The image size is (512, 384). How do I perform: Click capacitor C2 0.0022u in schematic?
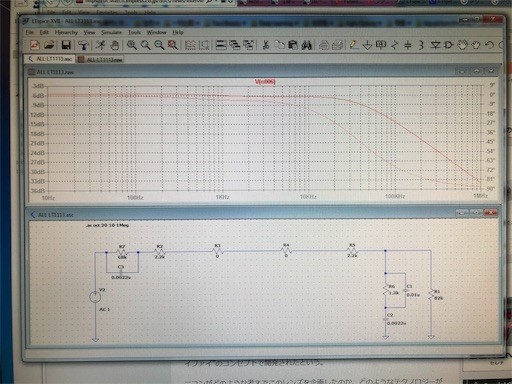click(x=386, y=319)
